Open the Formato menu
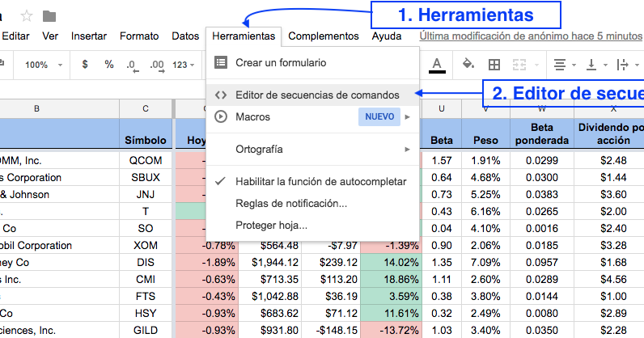 pyautogui.click(x=139, y=36)
